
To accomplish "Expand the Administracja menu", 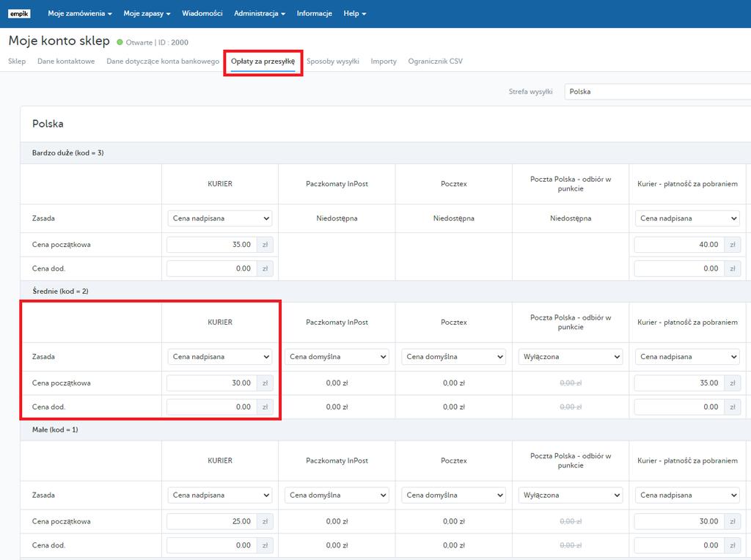I will point(260,13).
